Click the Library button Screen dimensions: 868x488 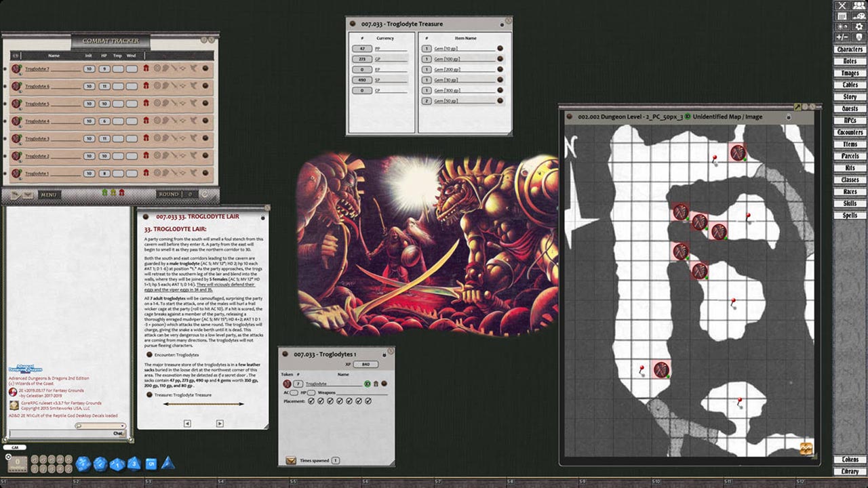tap(850, 471)
